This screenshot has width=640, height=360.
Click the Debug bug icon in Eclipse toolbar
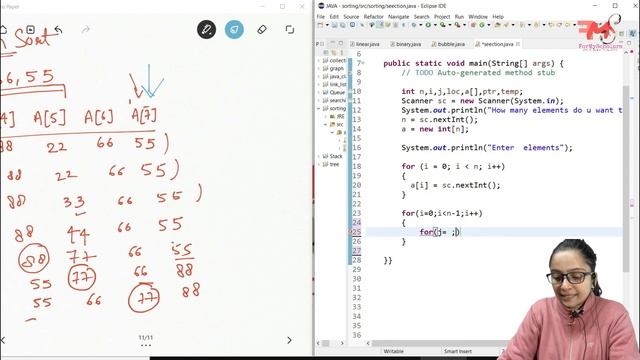tap(413, 25)
